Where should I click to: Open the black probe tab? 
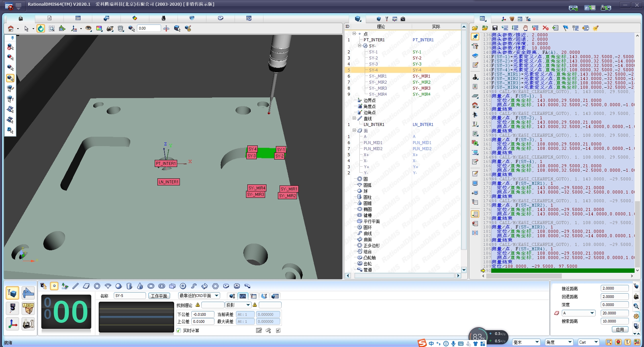[x=163, y=18]
